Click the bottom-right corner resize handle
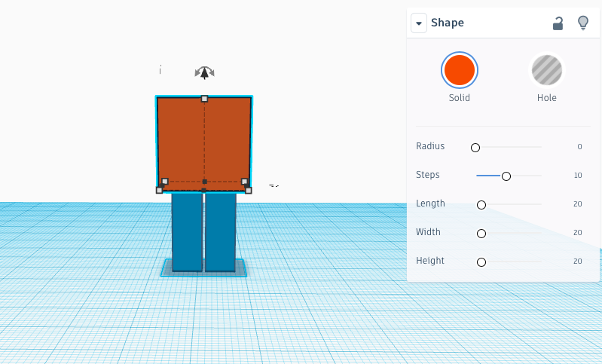This screenshot has width=602, height=364. click(x=249, y=191)
